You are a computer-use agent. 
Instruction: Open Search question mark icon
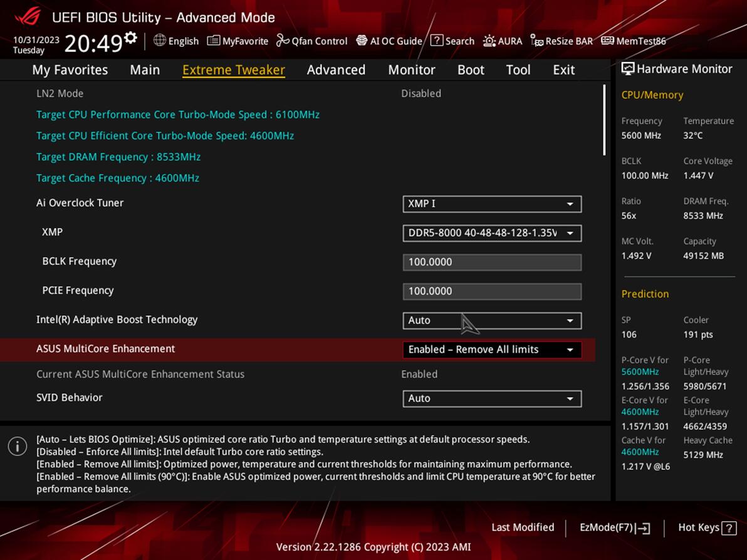point(436,41)
